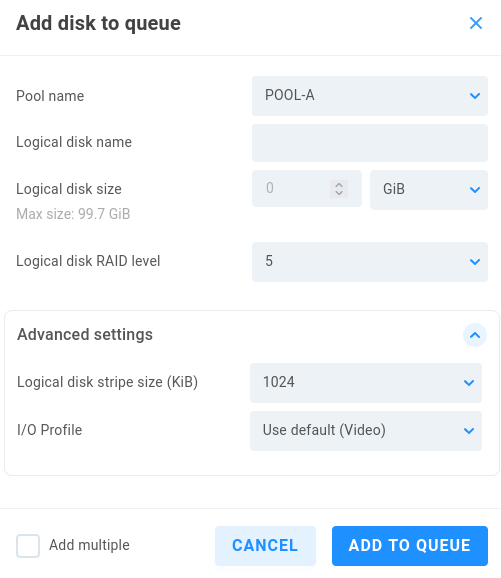
Task: Click the chevron icon in stripe size field
Action: [469, 383]
